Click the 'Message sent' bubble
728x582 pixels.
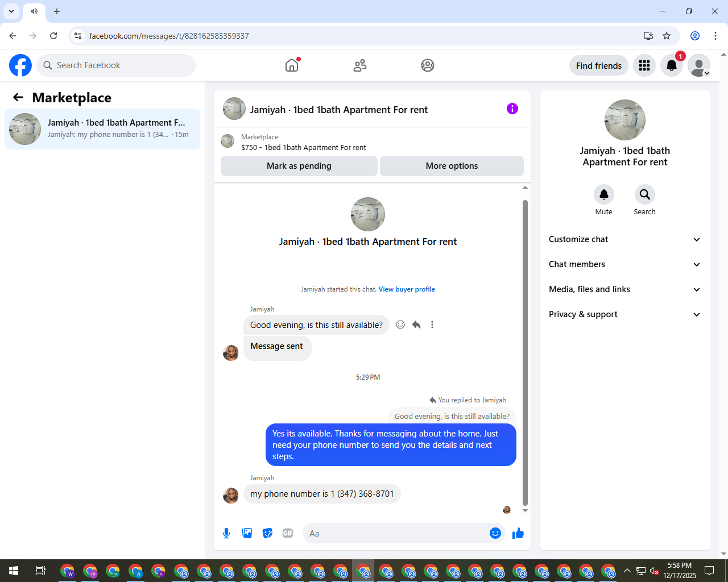(277, 347)
